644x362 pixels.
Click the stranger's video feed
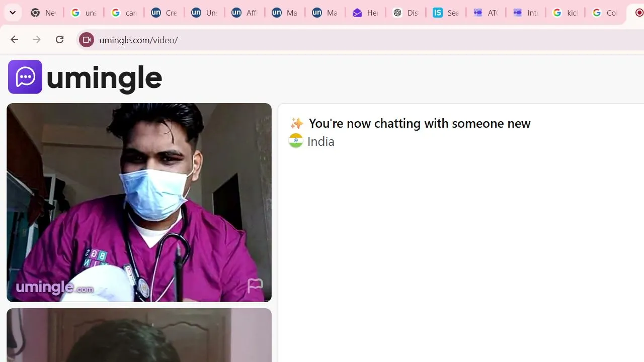(x=139, y=203)
